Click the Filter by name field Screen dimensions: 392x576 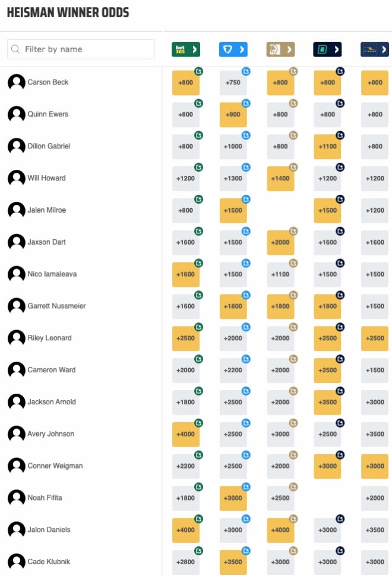pos(81,49)
